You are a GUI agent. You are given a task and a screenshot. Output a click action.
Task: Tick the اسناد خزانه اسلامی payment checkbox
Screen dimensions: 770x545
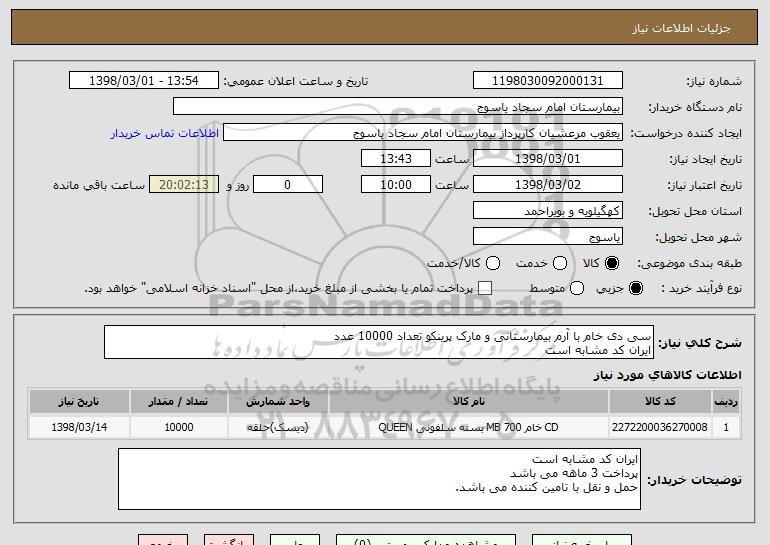pos(485,288)
